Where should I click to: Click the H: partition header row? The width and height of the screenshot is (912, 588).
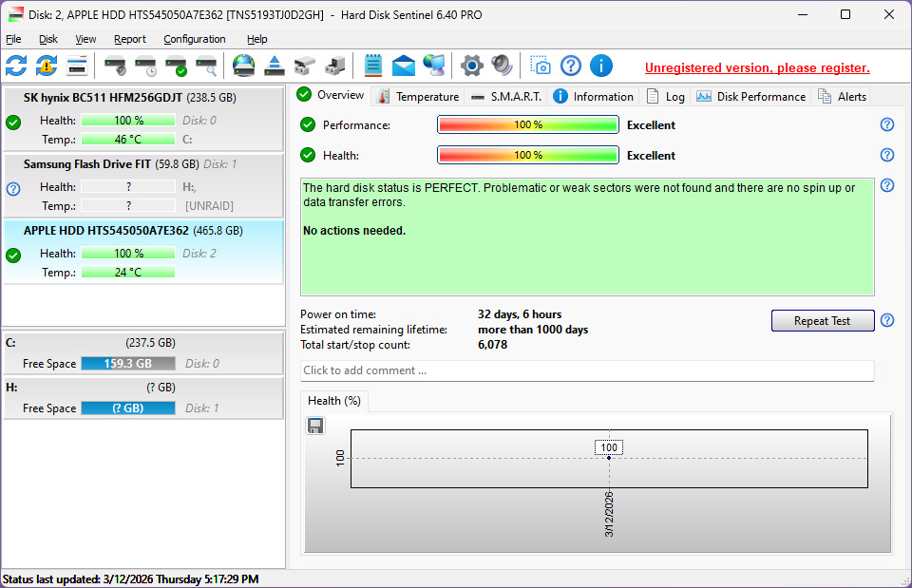pos(143,388)
